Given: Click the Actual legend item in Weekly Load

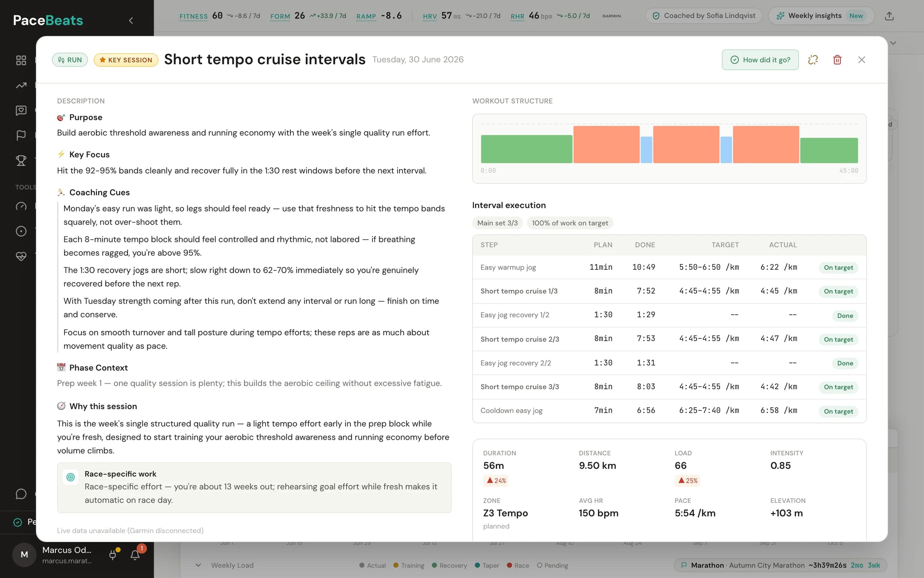Looking at the screenshot, I should 372,565.
